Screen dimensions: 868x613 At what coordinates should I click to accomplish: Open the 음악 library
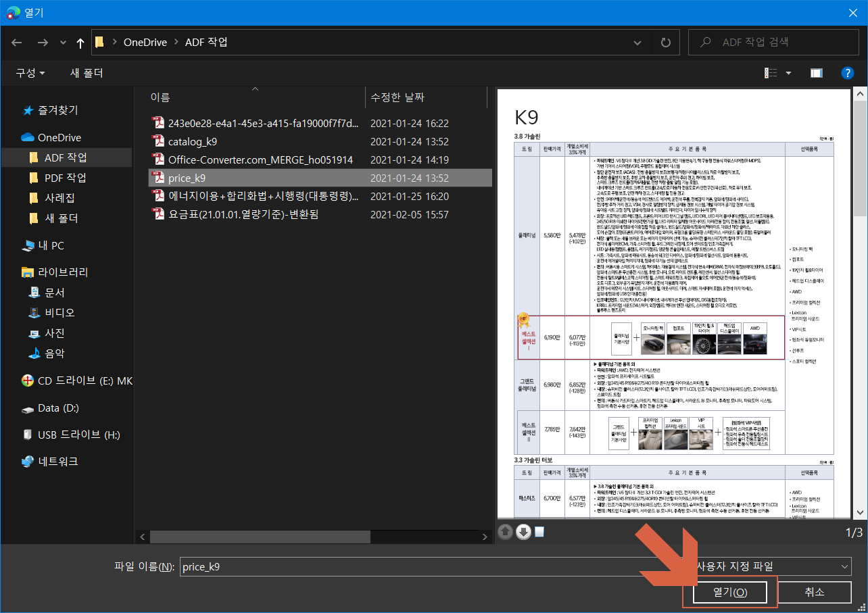(x=55, y=353)
